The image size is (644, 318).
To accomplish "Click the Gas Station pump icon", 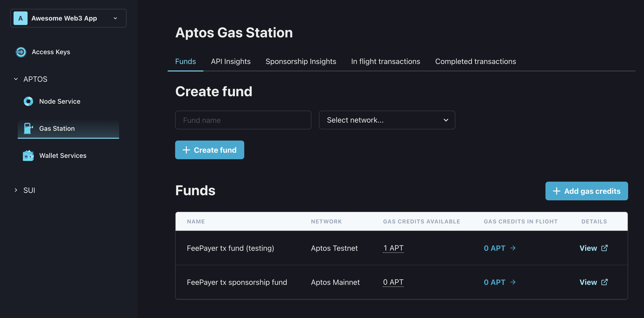I will pyautogui.click(x=28, y=128).
